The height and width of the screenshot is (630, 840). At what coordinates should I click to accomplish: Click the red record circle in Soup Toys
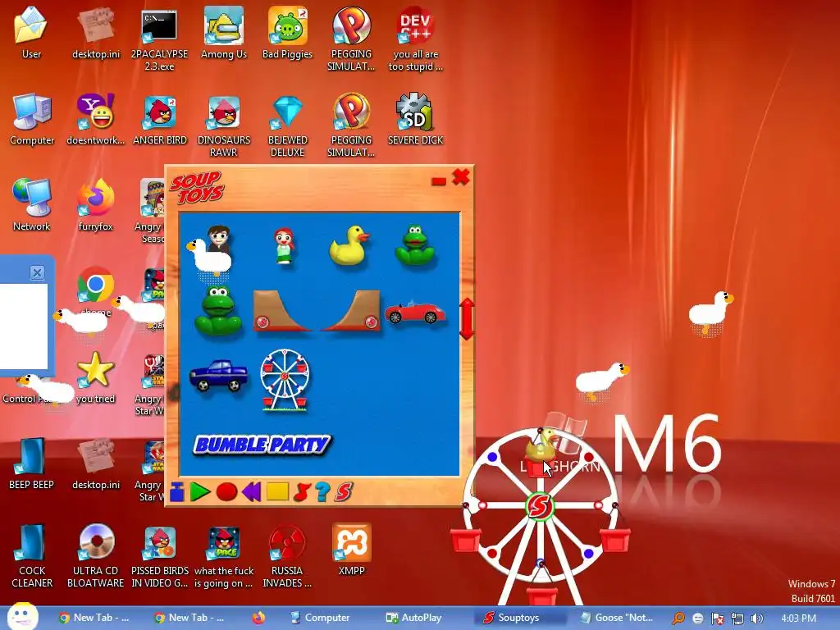[x=226, y=492]
